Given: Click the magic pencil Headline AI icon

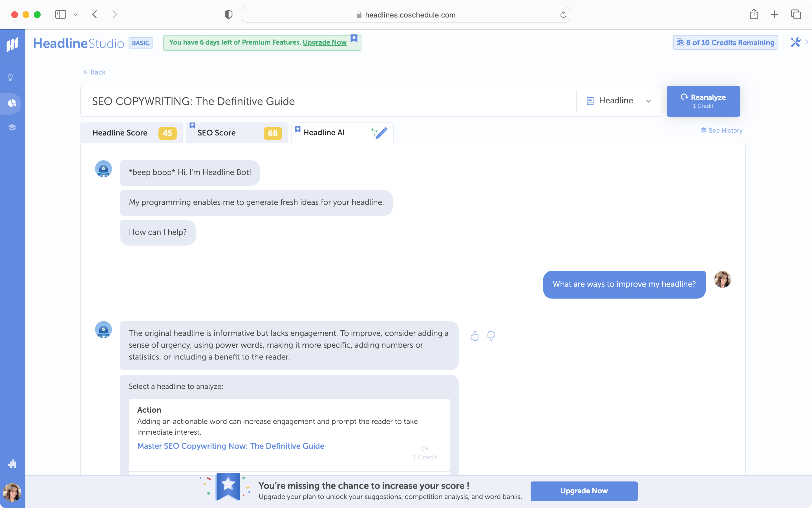Looking at the screenshot, I should [x=379, y=133].
